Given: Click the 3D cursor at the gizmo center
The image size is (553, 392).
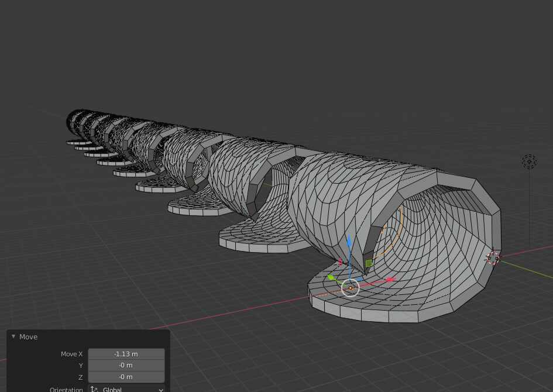Looking at the screenshot, I should point(350,287).
